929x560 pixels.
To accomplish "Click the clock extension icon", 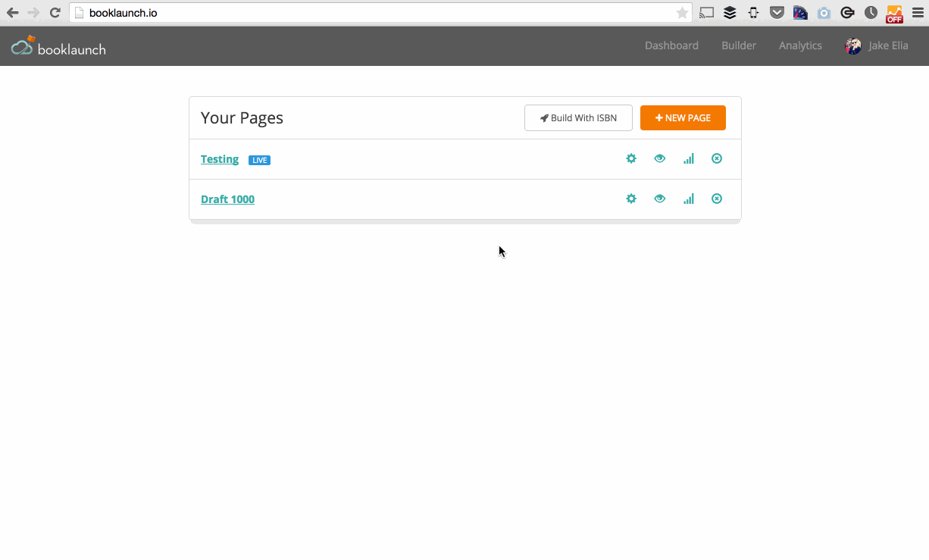I will 871,13.
